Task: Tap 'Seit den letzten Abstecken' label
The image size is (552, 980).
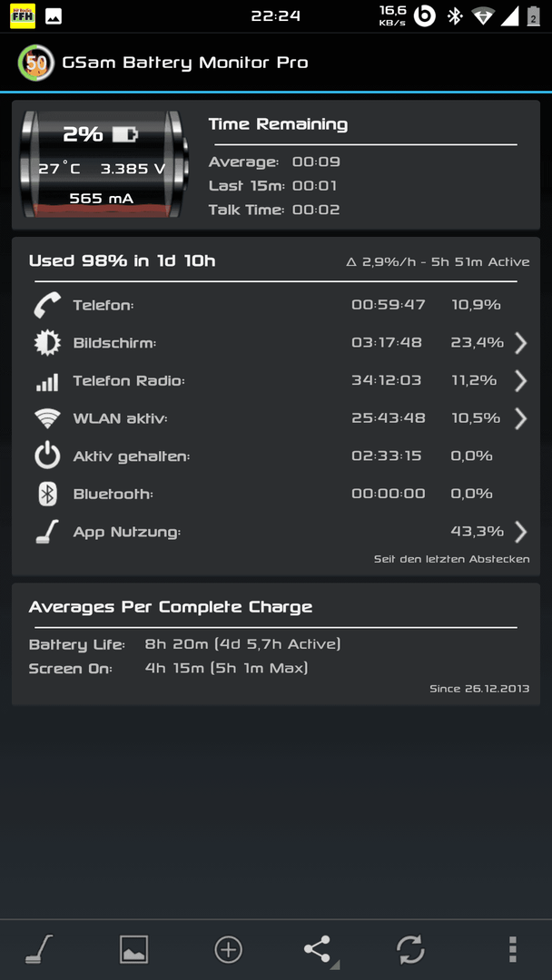Action: [451, 559]
